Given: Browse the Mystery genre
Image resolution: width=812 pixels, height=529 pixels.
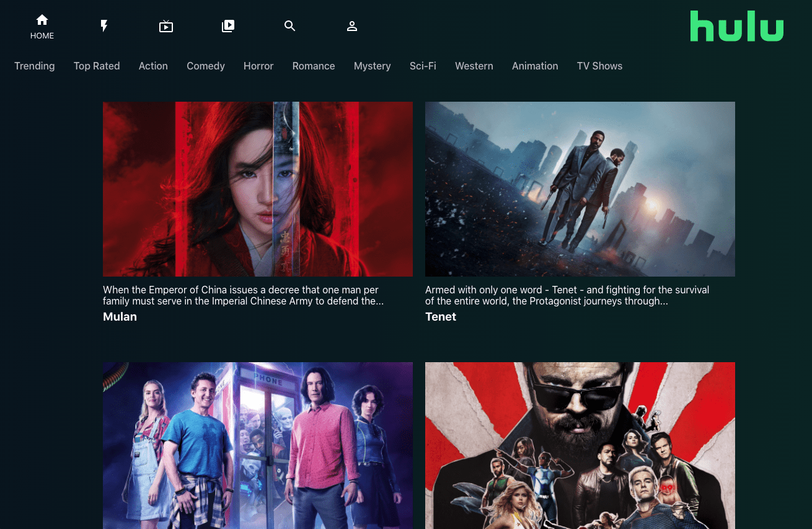Looking at the screenshot, I should tap(373, 66).
